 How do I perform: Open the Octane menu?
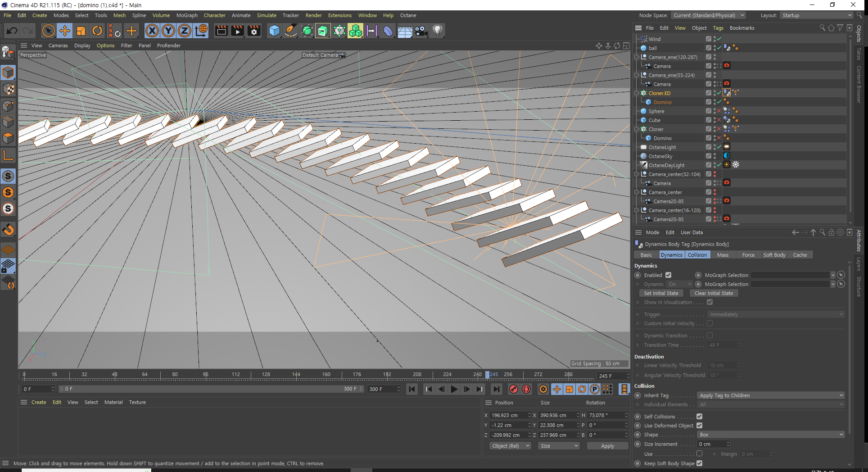tap(408, 15)
